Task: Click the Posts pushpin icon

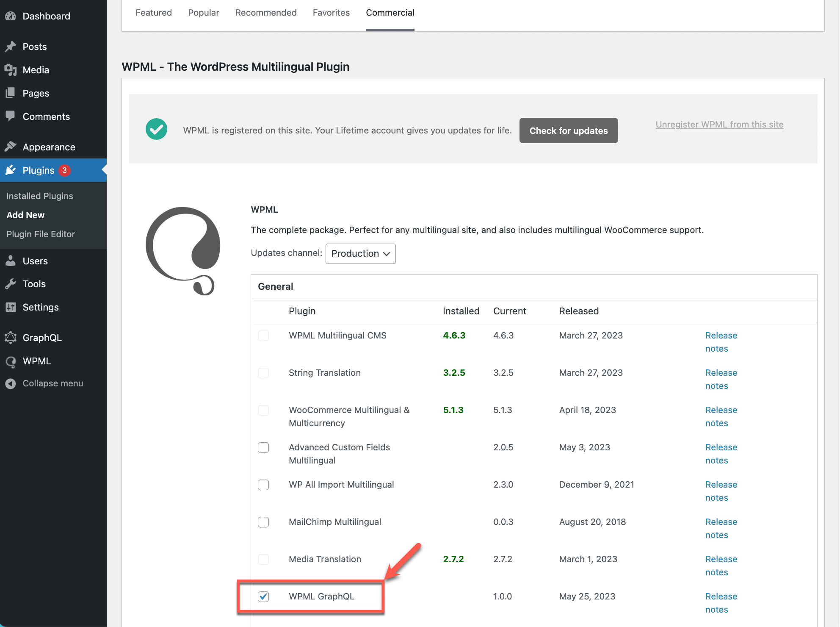Action: coord(11,47)
